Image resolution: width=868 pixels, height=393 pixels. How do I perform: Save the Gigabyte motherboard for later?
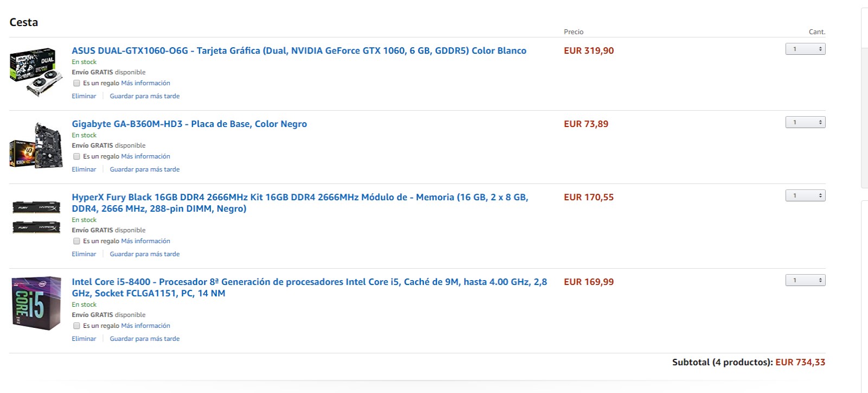(x=145, y=169)
